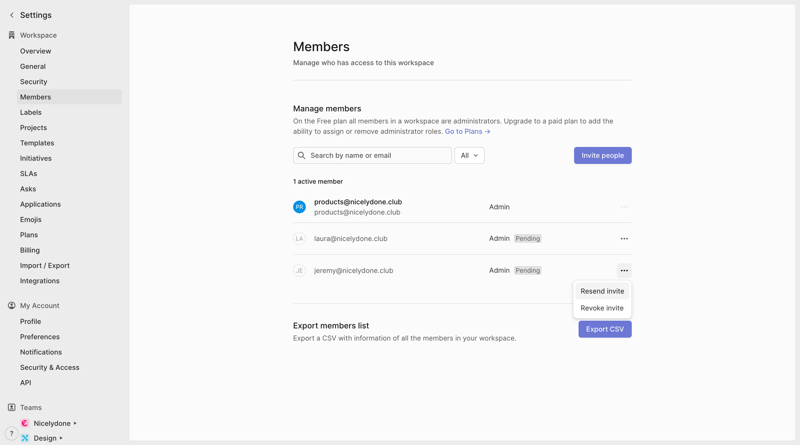
Task: Open the Profile settings
Action: click(x=69, y=322)
